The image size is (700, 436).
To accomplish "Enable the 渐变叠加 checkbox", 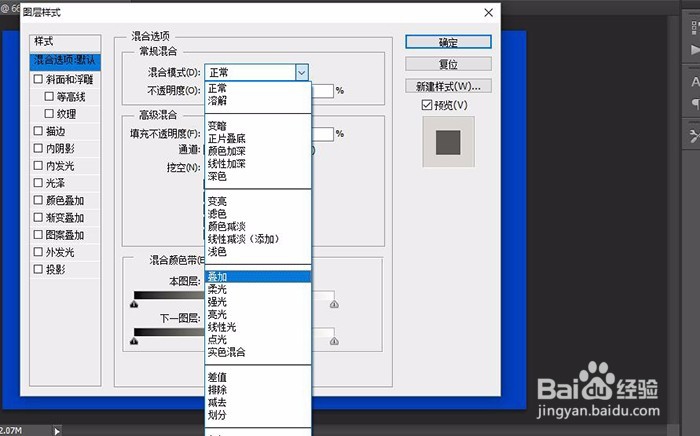I will 38,217.
